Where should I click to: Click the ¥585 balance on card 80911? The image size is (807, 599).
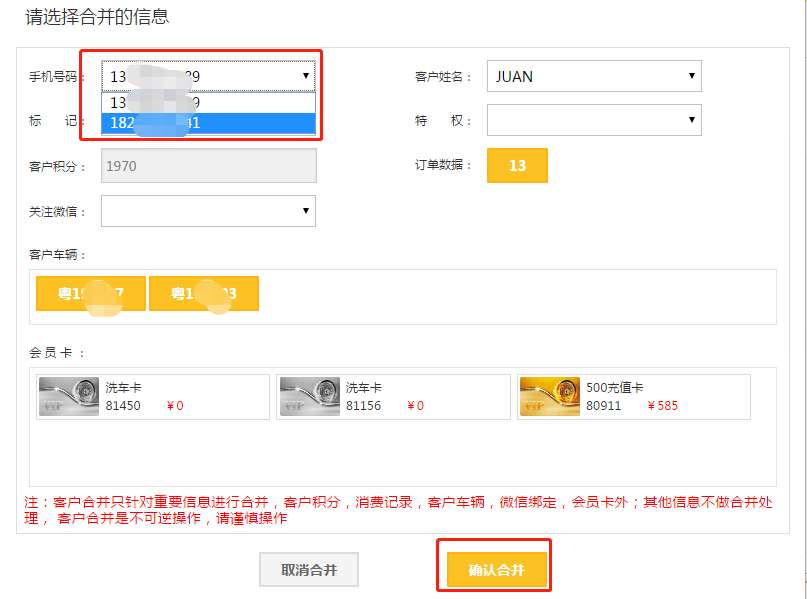(x=663, y=406)
